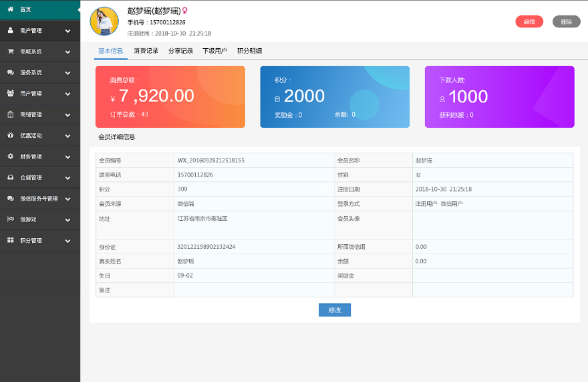The width and height of the screenshot is (588, 382).
Task: Click member number WX_20160928212518155
Action: tap(210, 161)
